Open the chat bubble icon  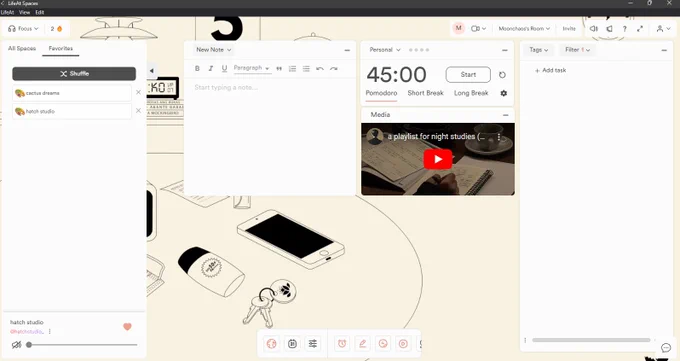click(x=666, y=348)
